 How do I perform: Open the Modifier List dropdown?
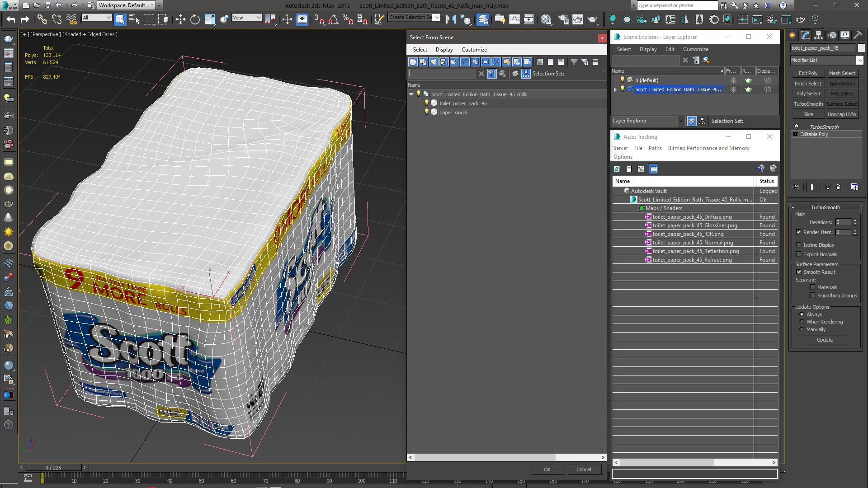859,60
